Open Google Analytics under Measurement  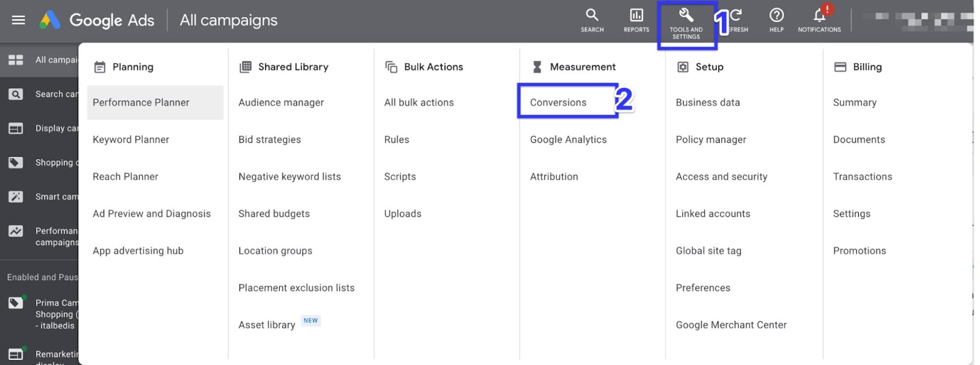568,140
